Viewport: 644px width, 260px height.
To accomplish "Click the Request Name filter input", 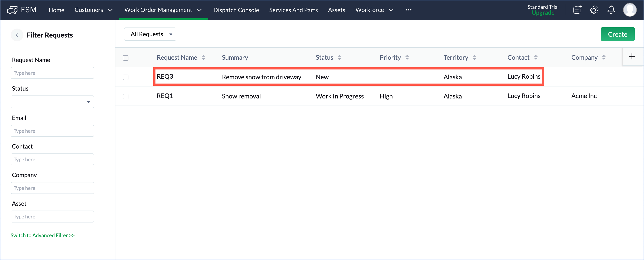I will click(52, 73).
